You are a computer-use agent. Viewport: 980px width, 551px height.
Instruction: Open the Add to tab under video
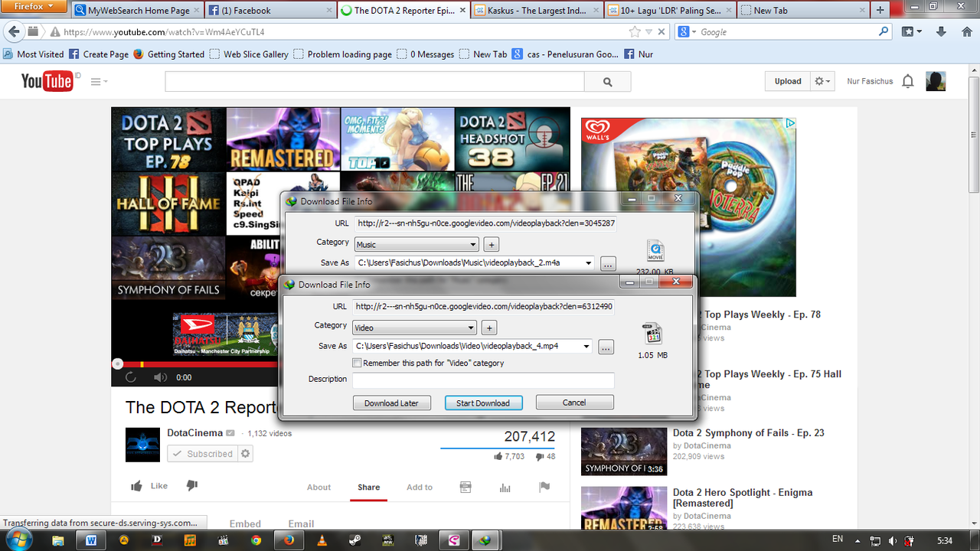pyautogui.click(x=420, y=487)
